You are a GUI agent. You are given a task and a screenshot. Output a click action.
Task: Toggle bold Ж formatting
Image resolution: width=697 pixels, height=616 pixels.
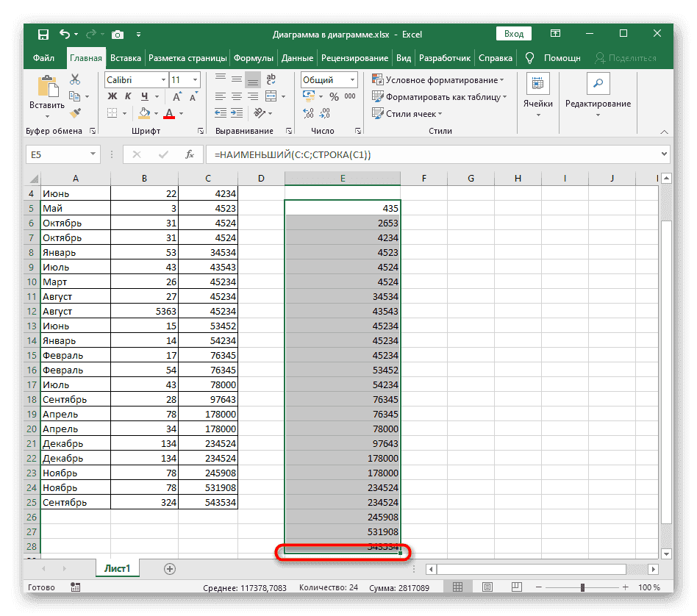pos(112,96)
